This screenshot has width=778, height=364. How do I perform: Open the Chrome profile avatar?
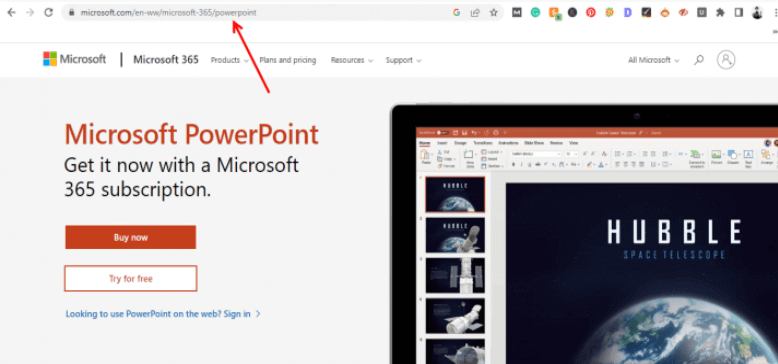(x=757, y=13)
